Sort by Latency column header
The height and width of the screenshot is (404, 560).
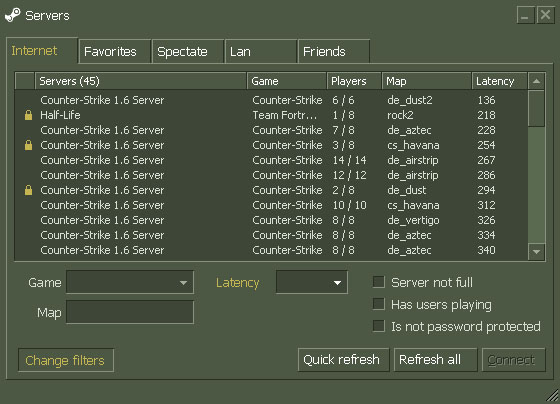500,81
